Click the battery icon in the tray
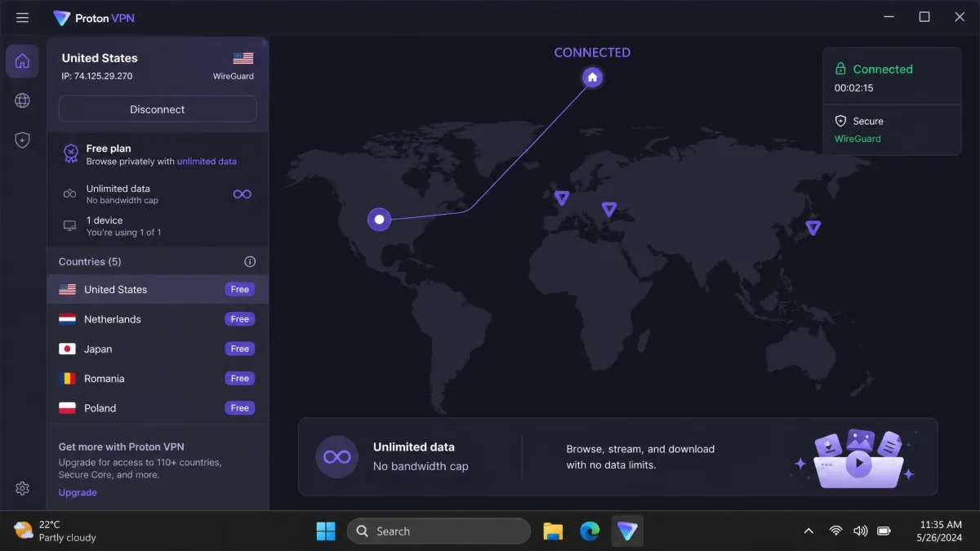The image size is (980, 551). 884,531
